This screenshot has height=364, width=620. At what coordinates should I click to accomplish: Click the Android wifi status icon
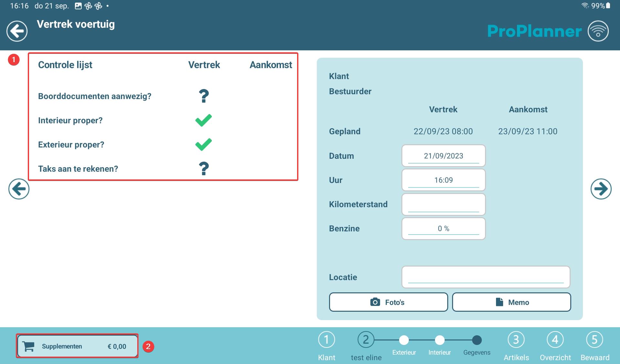585,6
